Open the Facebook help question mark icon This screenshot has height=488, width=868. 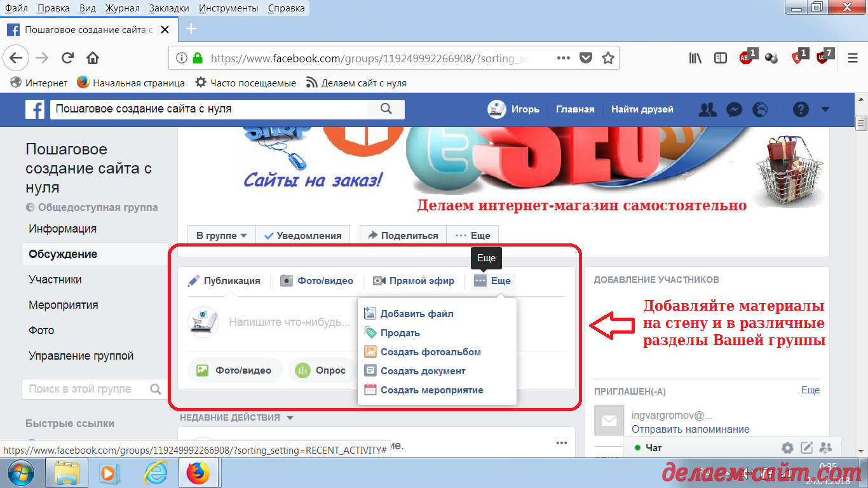tap(801, 109)
